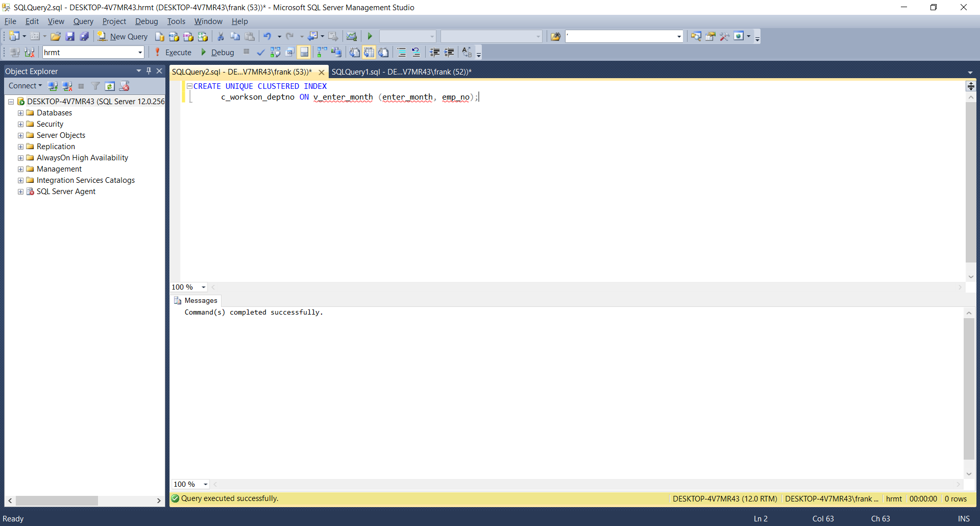Close the SQLQuery2.sql tab
This screenshot has width=980, height=526.
322,72
